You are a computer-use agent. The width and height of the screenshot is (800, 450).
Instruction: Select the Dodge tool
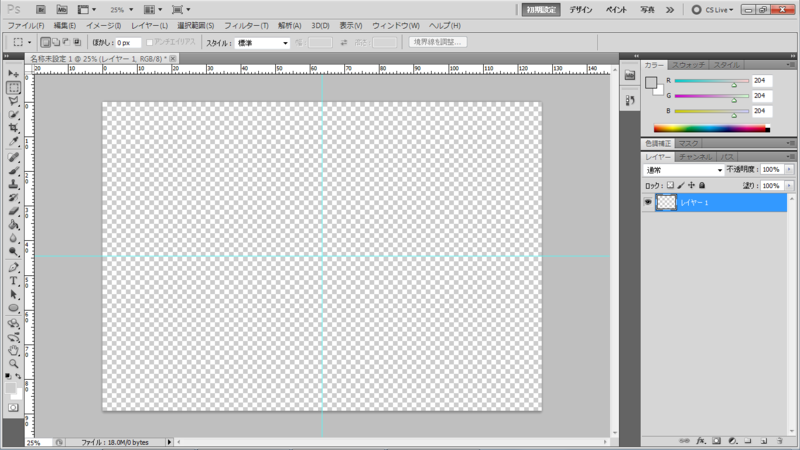point(13,251)
